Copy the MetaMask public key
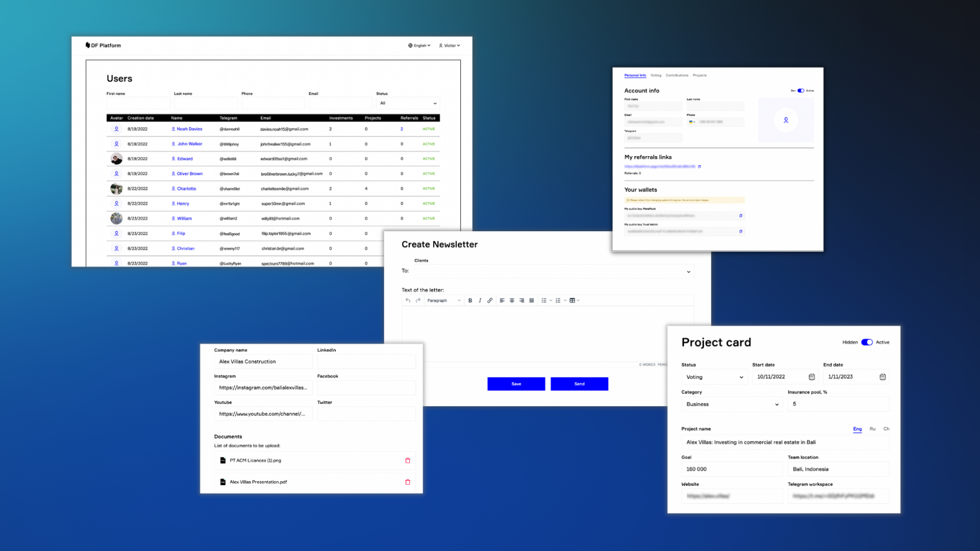 pos(741,216)
